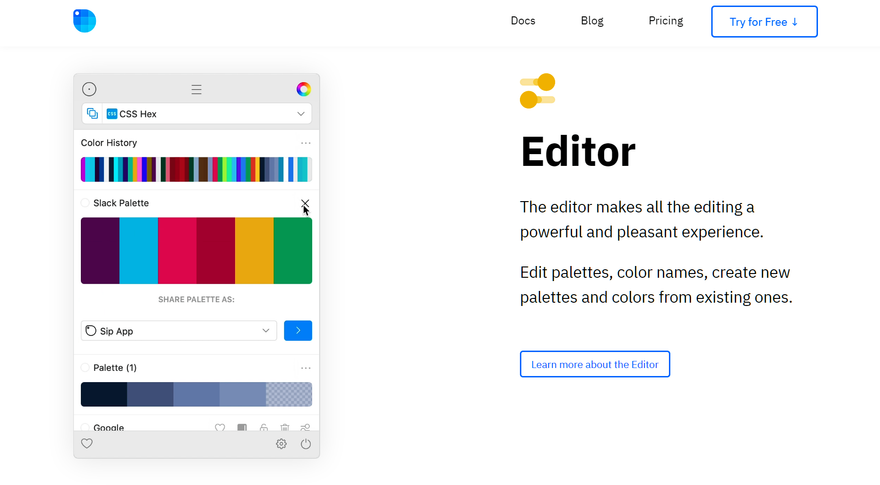Viewport: 880px width, 485px height.
Task: Go to the Docs page
Action: tap(523, 21)
